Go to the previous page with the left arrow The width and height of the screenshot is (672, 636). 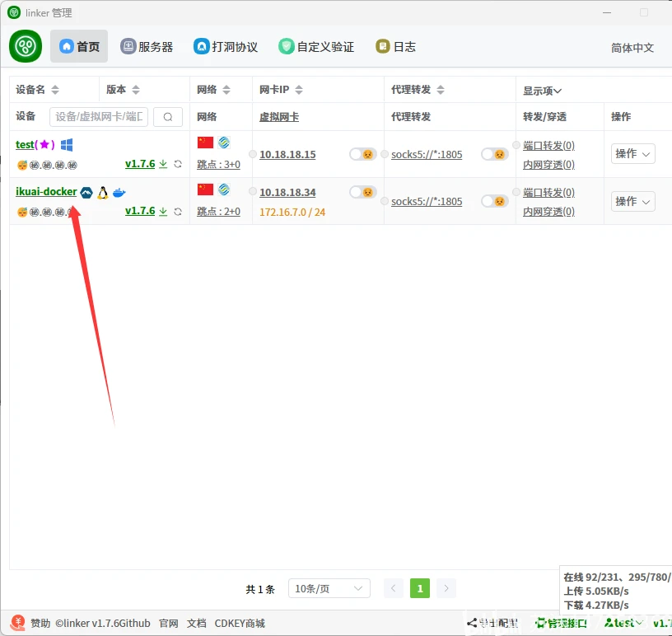pos(393,588)
